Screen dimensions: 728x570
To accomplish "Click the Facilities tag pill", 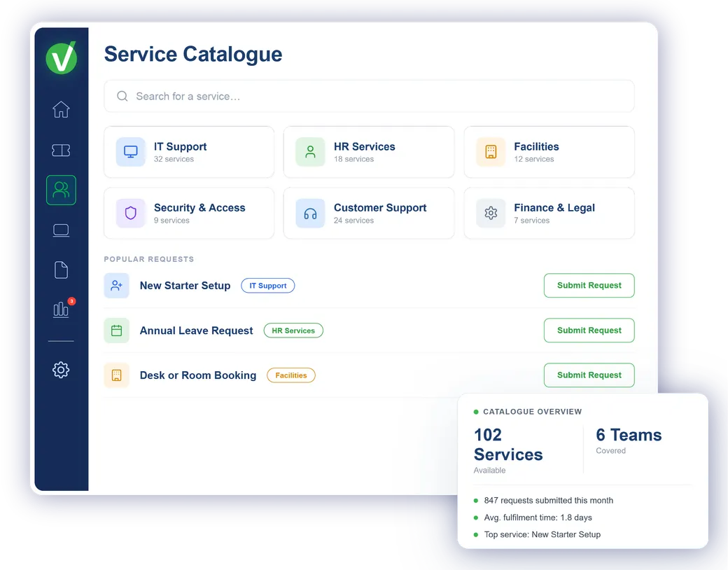I will (x=291, y=375).
